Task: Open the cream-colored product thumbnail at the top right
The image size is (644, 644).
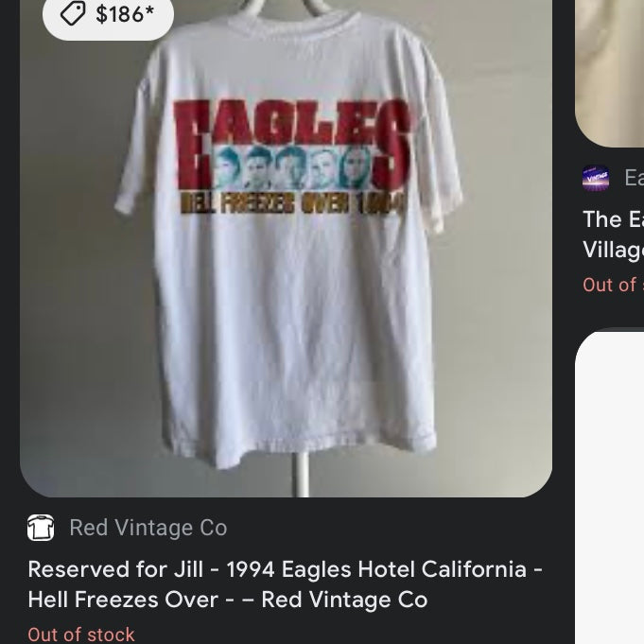Action: tap(611, 66)
